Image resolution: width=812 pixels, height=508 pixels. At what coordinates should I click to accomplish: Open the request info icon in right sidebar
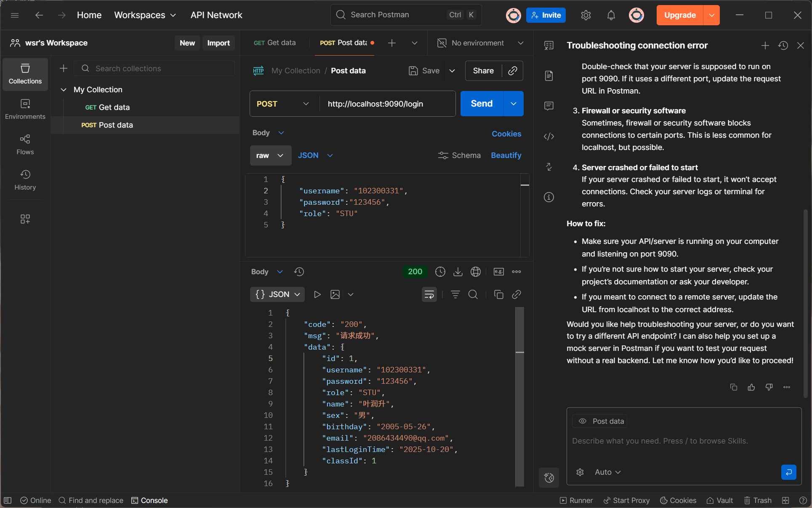[549, 197]
